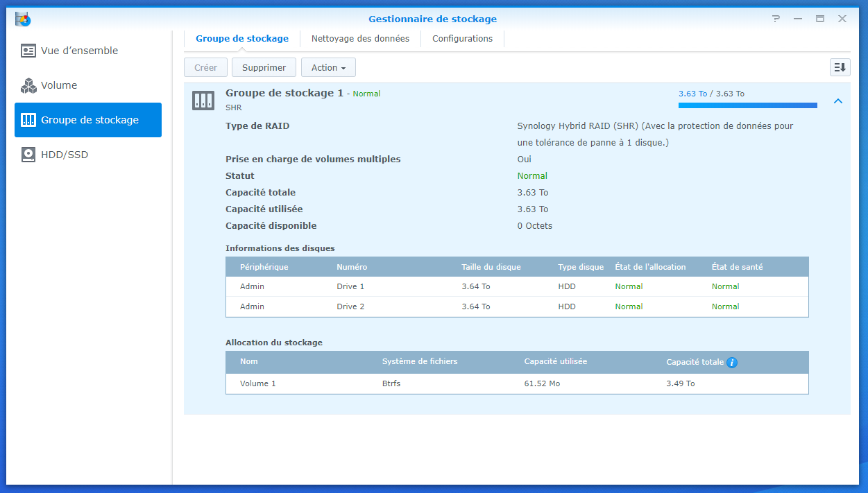This screenshot has width=868, height=493.
Task: Open the Configurations tab
Action: tap(462, 39)
